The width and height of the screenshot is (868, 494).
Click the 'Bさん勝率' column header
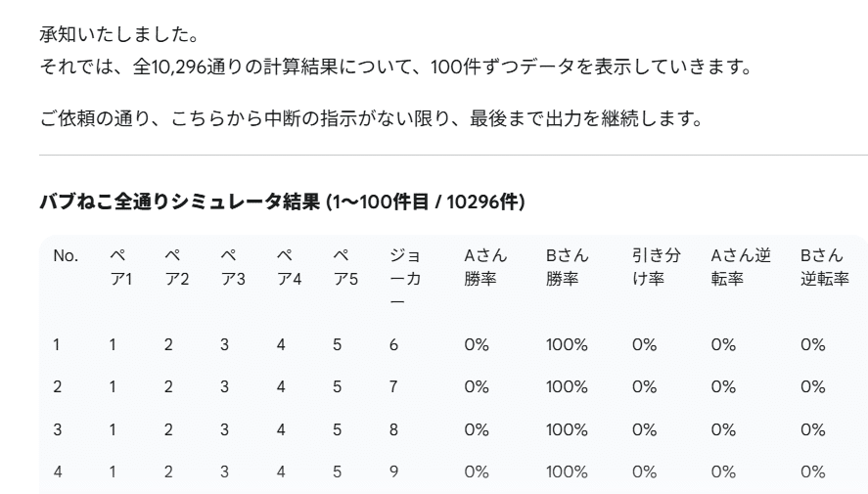pyautogui.click(x=568, y=267)
